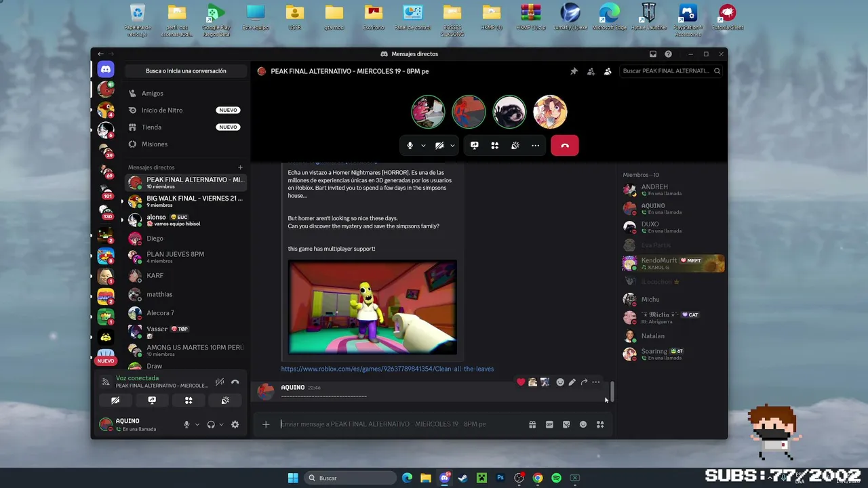The height and width of the screenshot is (488, 868).
Task: Open the Help icon in title bar
Action: 669,54
